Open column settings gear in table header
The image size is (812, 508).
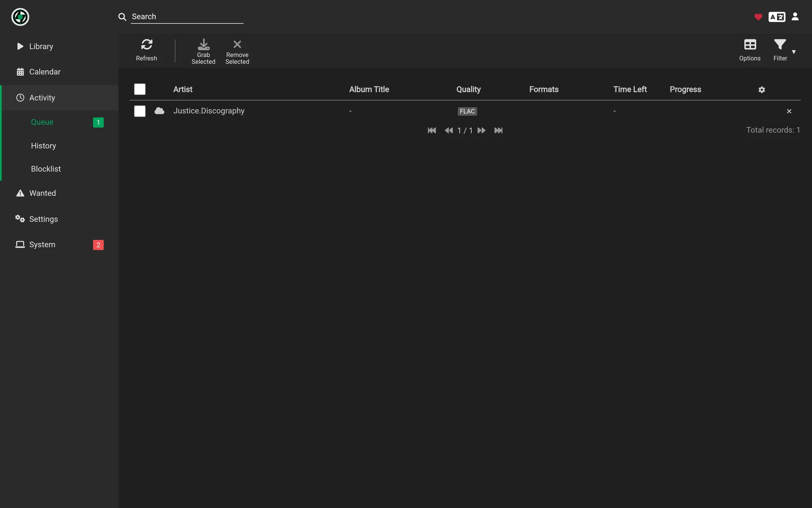click(x=762, y=90)
